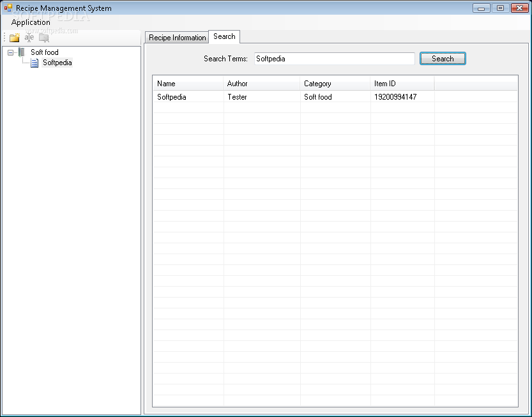Image resolution: width=532 pixels, height=417 pixels.
Task: Select Softpedia recipe in the tree
Action: pos(57,63)
